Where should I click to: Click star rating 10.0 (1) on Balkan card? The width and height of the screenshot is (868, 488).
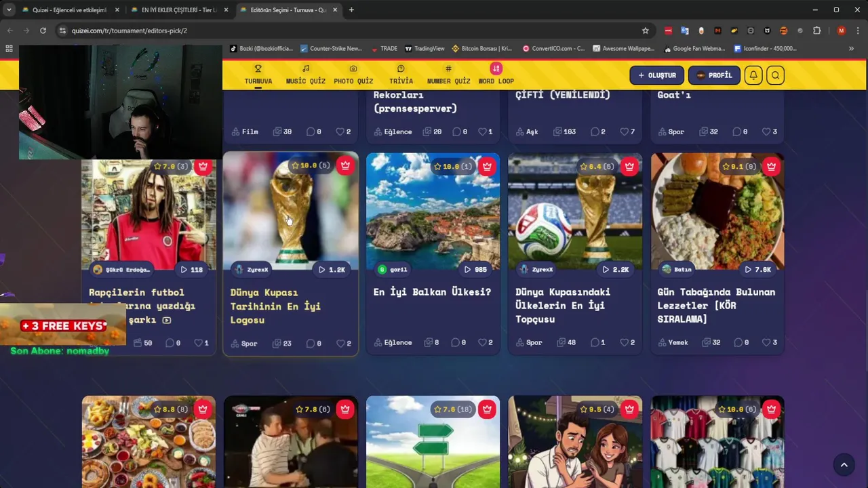click(452, 166)
